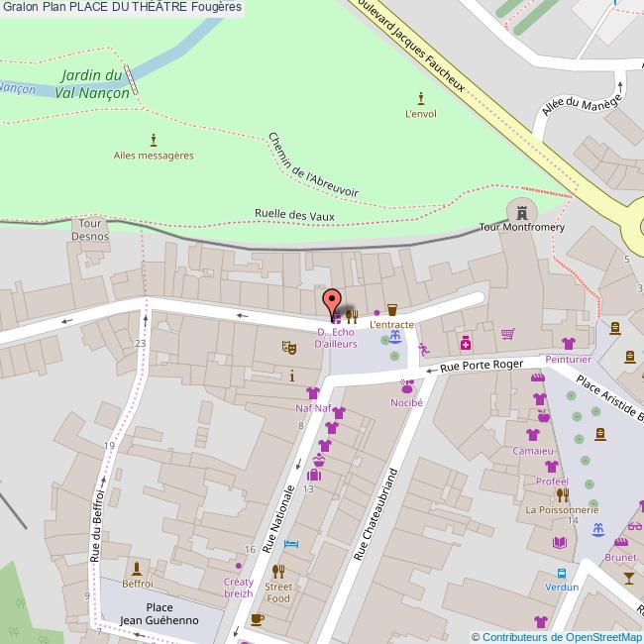This screenshot has height=644, width=644.
Task: Select the L'entracte bar icon
Action: (391, 310)
